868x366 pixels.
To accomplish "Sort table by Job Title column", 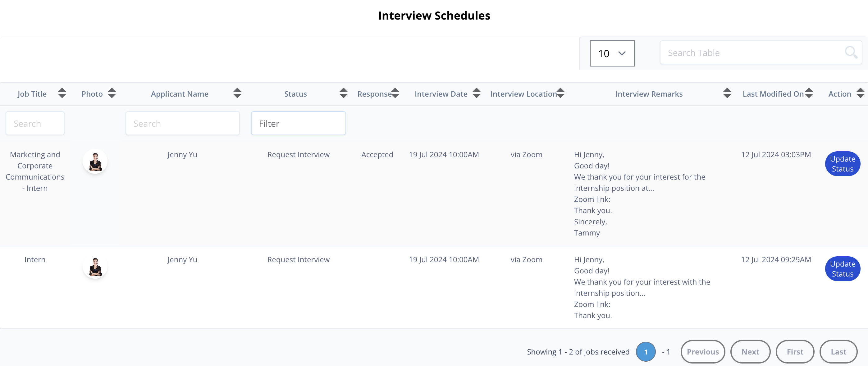I will pos(62,93).
